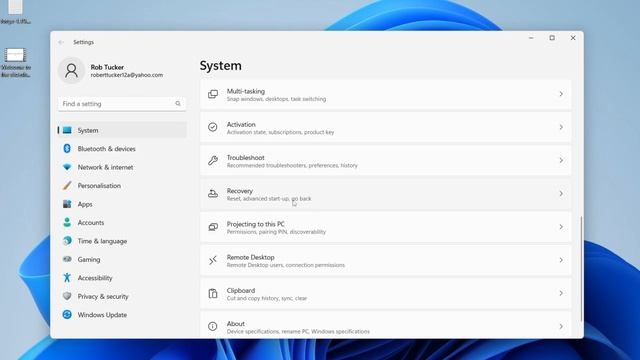Click the System monitor icon in sidebar
Screen dimensions: 640x360
point(67,130)
